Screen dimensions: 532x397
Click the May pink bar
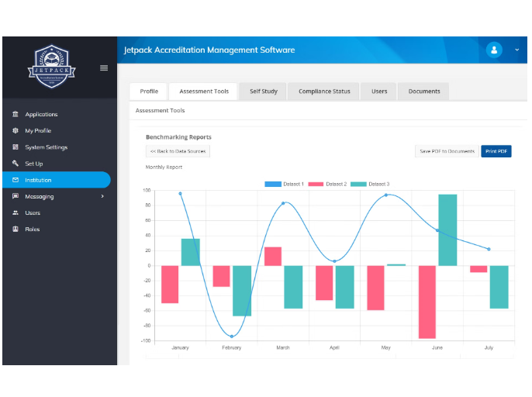[x=375, y=288]
